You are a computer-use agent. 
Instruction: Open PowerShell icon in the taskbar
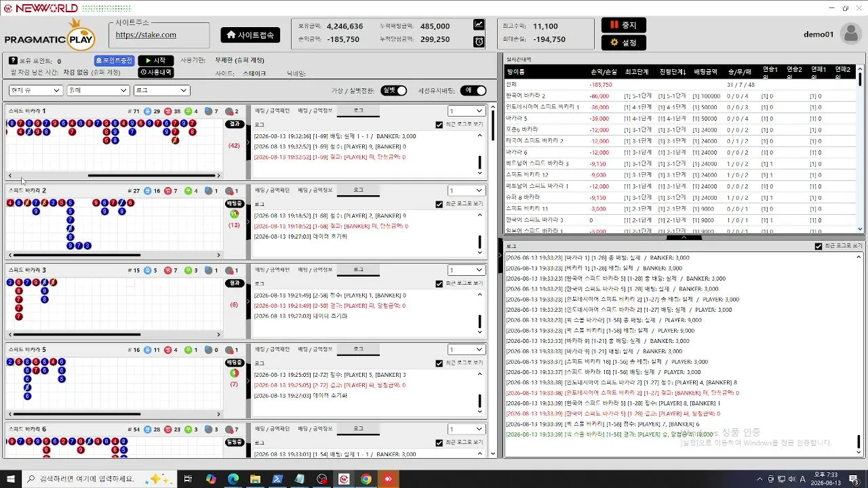tap(277, 479)
